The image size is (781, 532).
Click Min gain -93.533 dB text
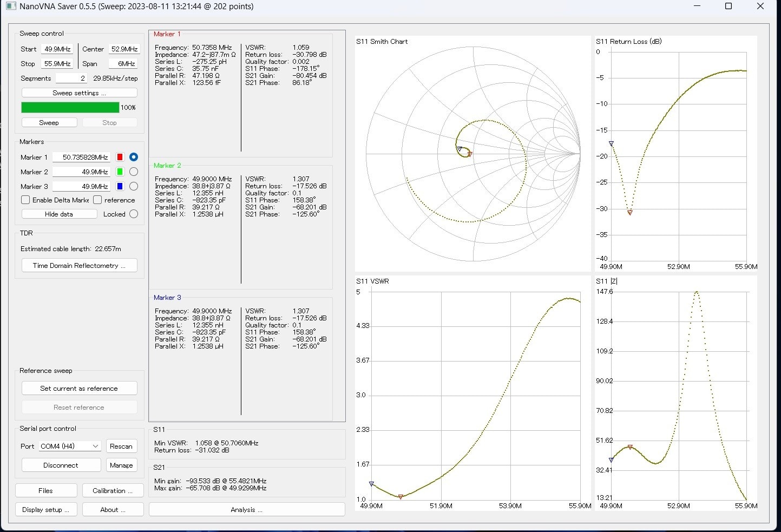(211, 481)
